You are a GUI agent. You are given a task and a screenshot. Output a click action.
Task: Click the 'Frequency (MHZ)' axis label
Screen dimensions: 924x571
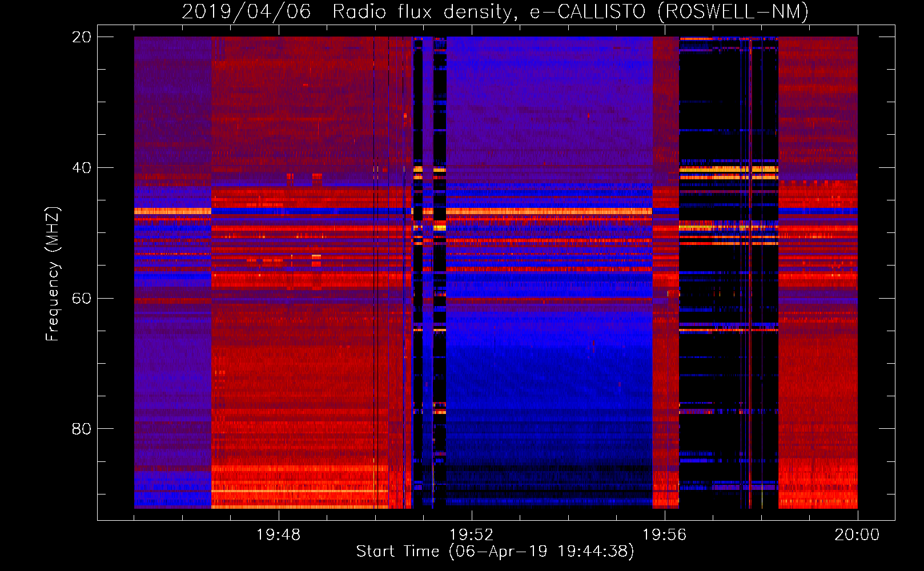pyautogui.click(x=53, y=274)
